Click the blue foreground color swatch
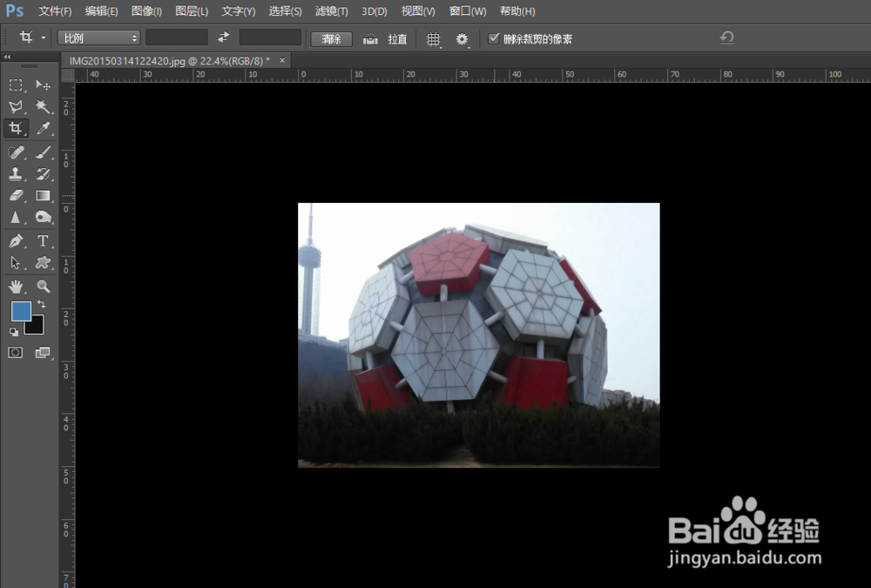This screenshot has height=588, width=871. pos(19,309)
